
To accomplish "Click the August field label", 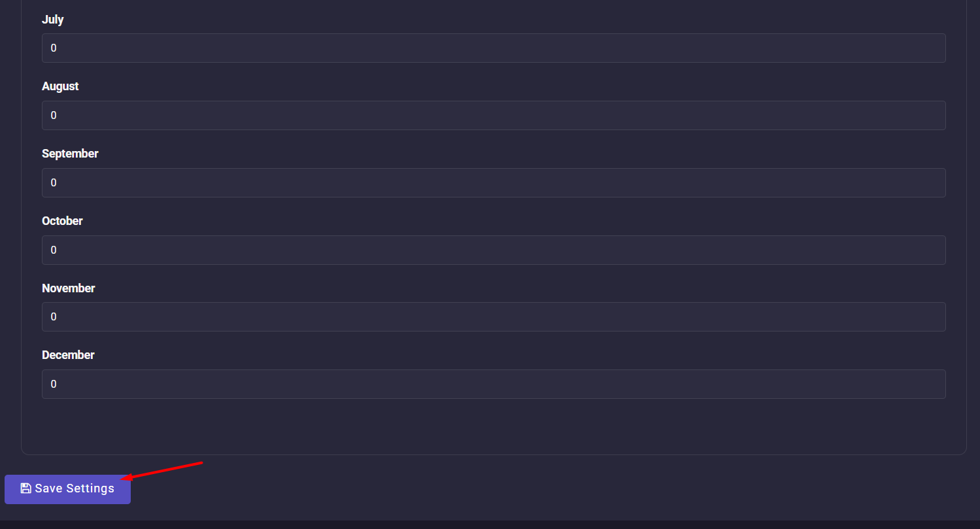I will (x=60, y=86).
